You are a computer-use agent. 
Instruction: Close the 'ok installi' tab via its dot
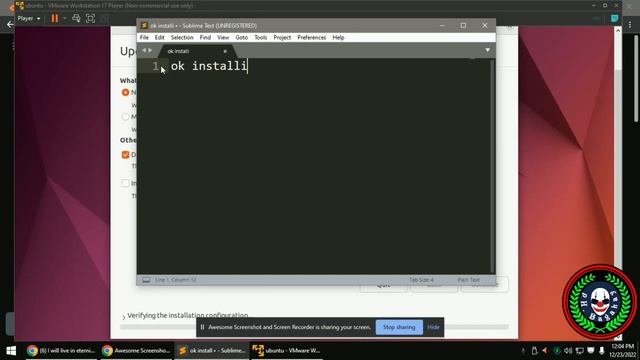pos(225,51)
